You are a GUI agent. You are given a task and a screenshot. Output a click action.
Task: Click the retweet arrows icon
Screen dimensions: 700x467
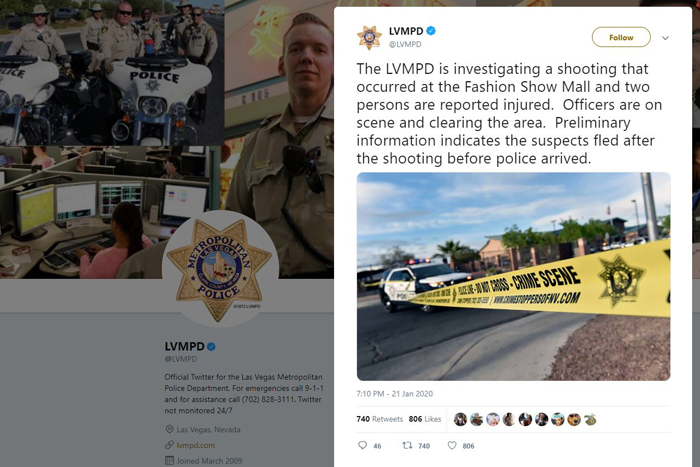(x=407, y=445)
